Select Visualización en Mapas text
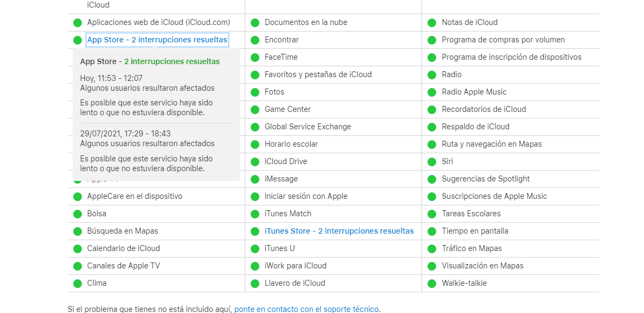This screenshot has height=313, width=644. [482, 266]
